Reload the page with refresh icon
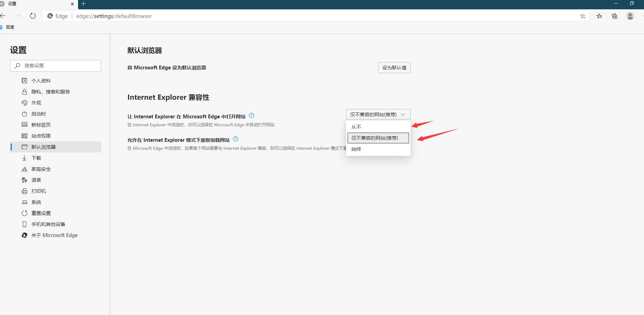Image resolution: width=644 pixels, height=315 pixels. [x=33, y=16]
